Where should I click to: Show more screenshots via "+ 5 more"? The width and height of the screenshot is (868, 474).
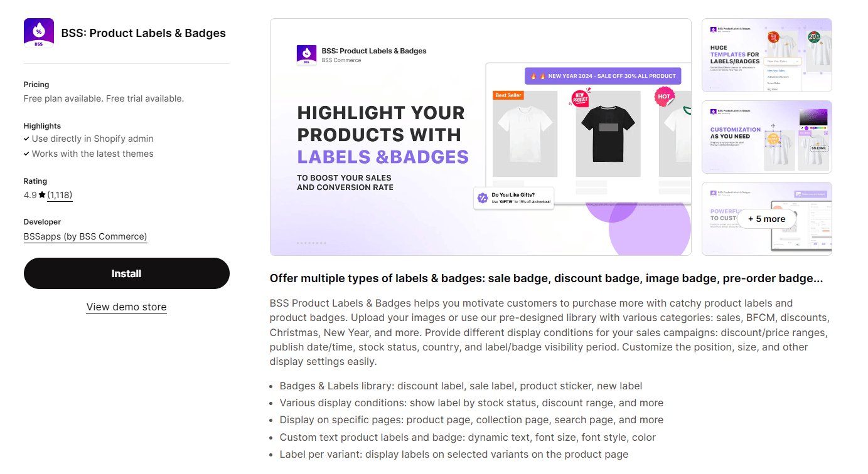766,219
